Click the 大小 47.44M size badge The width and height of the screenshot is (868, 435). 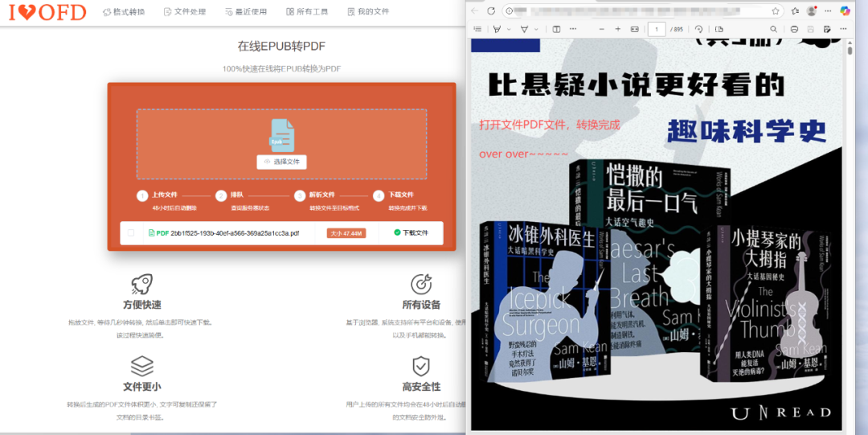(x=346, y=233)
